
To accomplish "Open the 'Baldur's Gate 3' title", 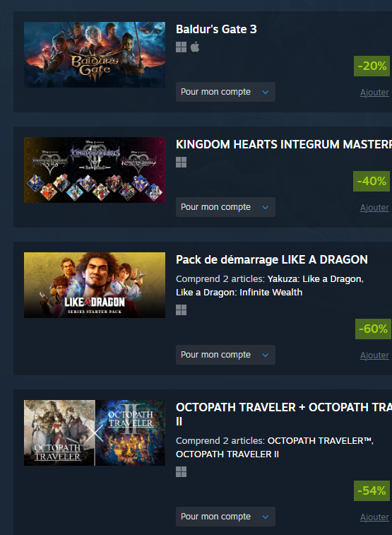I will pyautogui.click(x=216, y=30).
